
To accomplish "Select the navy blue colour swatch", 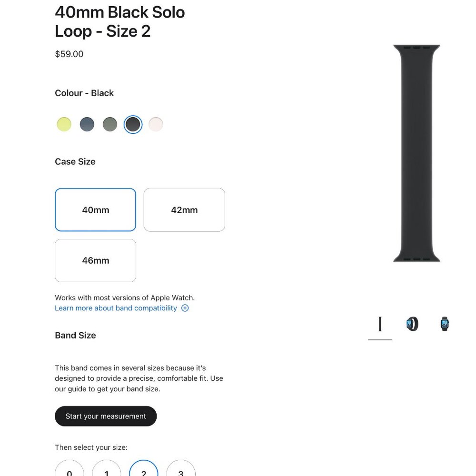I will click(x=87, y=124).
